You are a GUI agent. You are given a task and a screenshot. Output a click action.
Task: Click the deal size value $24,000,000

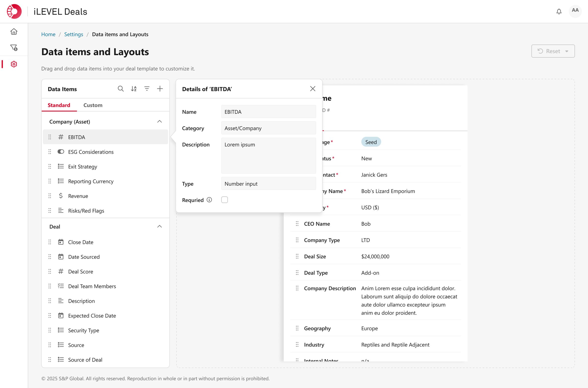[375, 256]
